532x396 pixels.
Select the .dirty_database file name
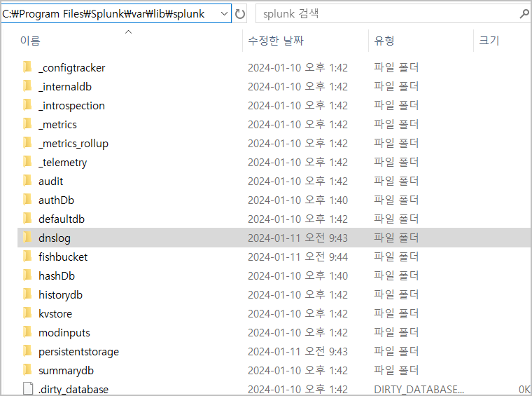73,390
